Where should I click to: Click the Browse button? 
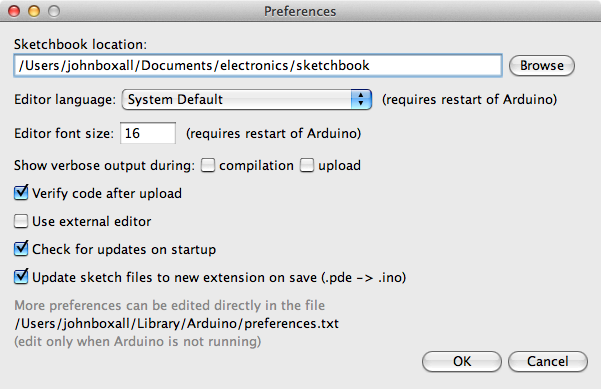pos(542,66)
